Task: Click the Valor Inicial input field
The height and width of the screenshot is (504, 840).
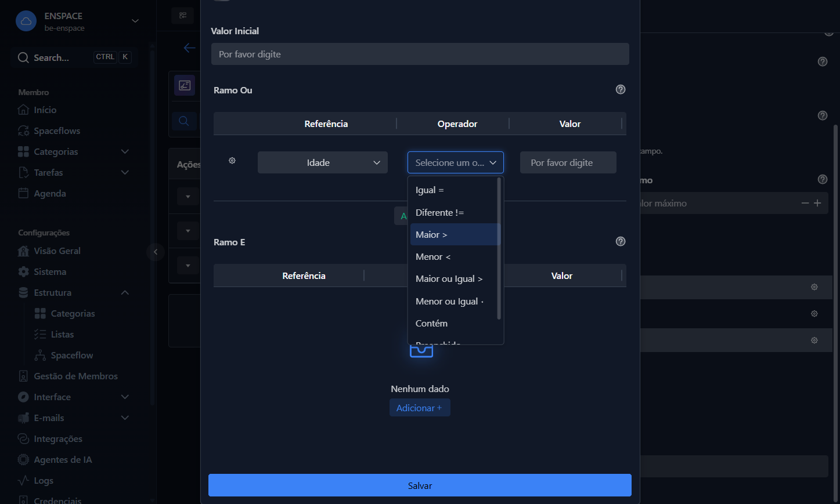Action: coord(420,54)
